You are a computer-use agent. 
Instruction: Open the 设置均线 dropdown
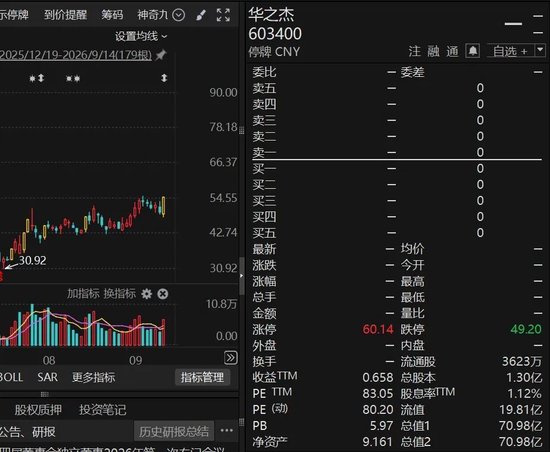[141, 36]
